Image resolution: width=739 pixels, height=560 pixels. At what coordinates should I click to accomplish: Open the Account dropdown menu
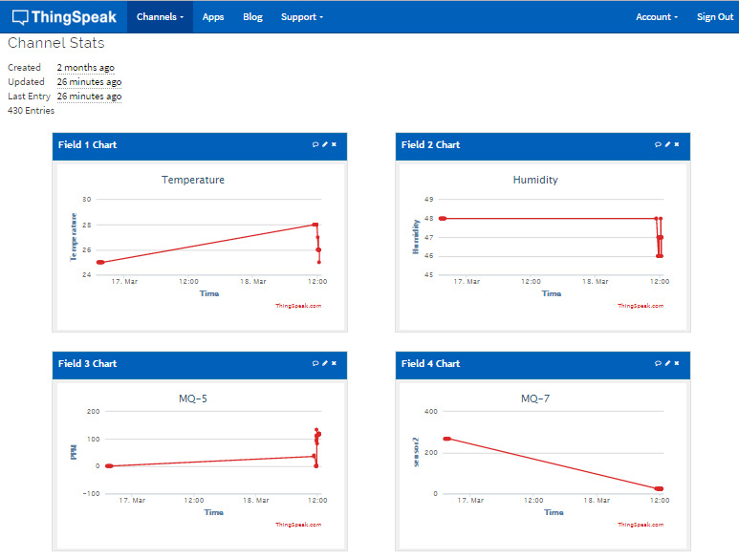pos(657,17)
